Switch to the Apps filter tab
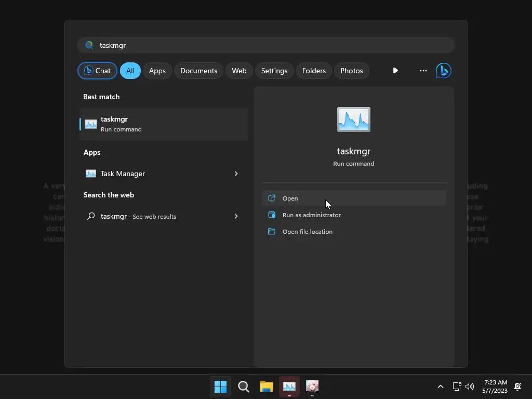The height and width of the screenshot is (399, 532). point(157,71)
